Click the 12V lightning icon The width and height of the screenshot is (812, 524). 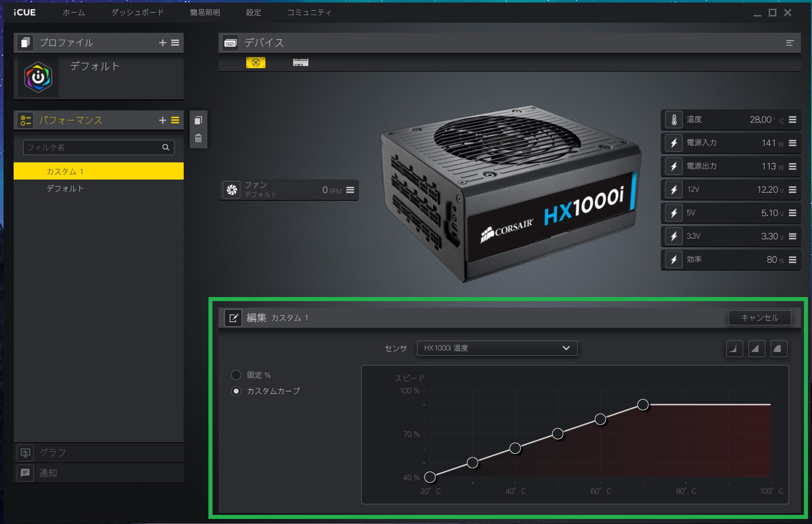[x=674, y=190]
